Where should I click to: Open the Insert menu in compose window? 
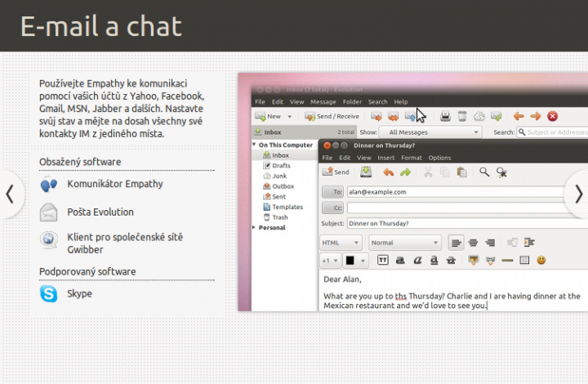[385, 158]
